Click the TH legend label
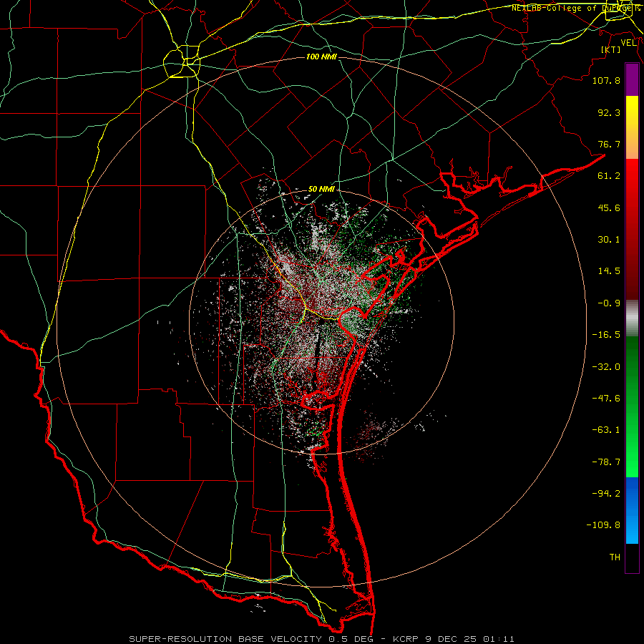The width and height of the screenshot is (644, 644). pos(615,557)
